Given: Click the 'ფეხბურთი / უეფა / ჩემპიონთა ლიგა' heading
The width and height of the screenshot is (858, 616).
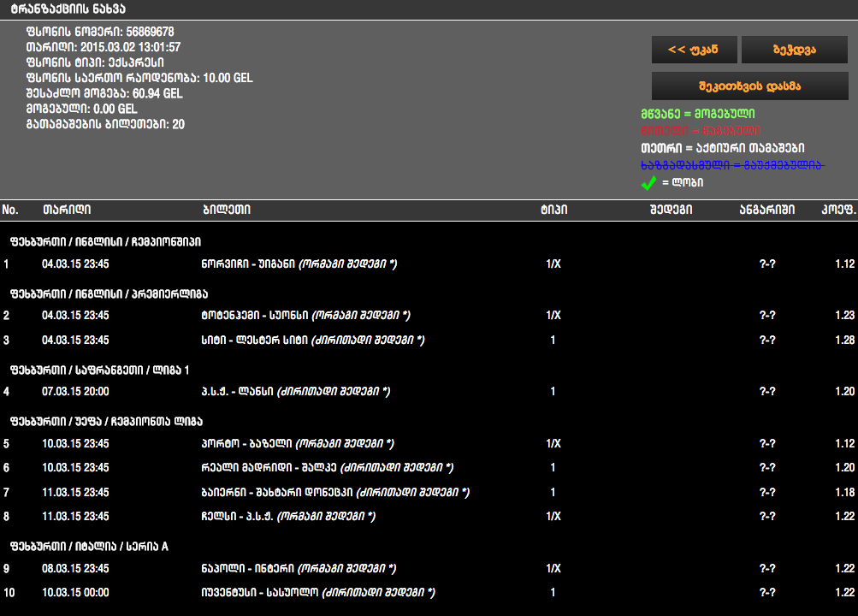Looking at the screenshot, I should click(x=107, y=421).
